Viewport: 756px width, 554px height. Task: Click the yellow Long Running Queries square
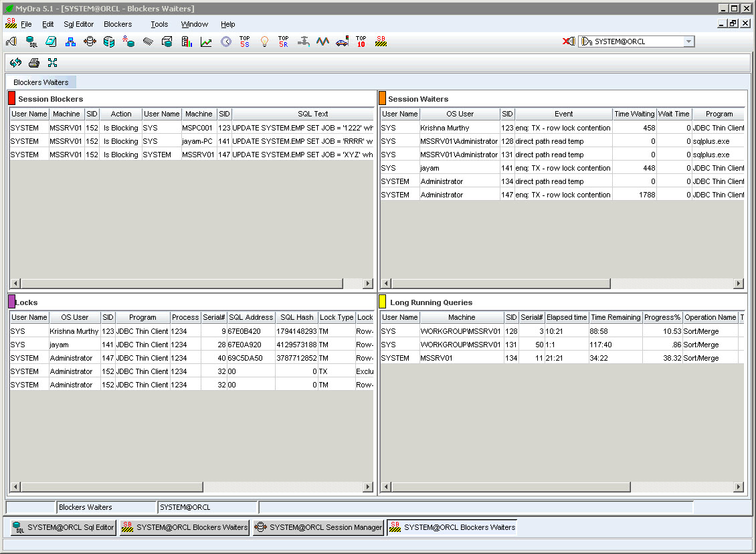pos(383,302)
